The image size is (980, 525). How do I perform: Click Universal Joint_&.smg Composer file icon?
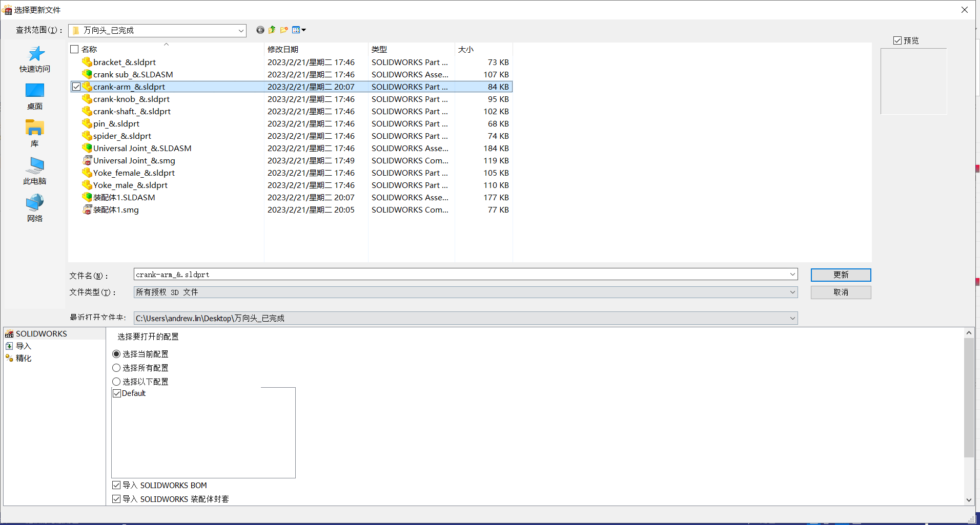(x=87, y=160)
